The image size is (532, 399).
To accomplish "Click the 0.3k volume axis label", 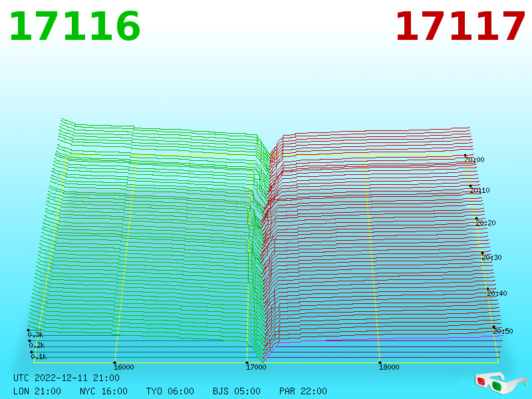I will tap(36, 334).
